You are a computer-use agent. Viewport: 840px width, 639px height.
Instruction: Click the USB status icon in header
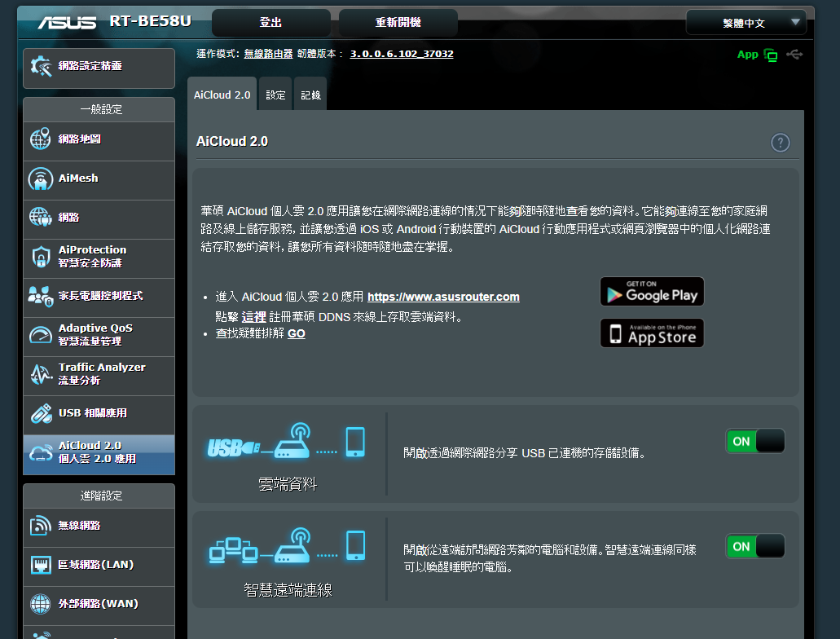click(x=794, y=54)
